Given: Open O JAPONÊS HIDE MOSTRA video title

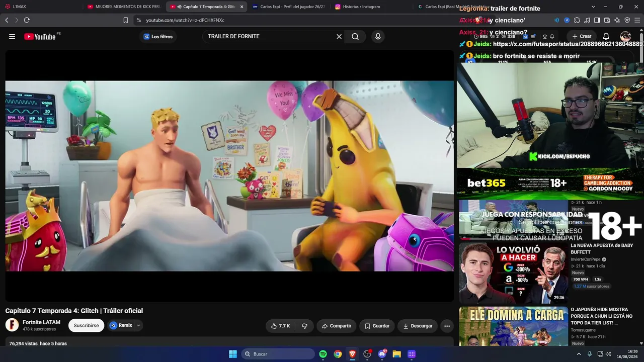Looking at the screenshot, I should click(601, 316).
